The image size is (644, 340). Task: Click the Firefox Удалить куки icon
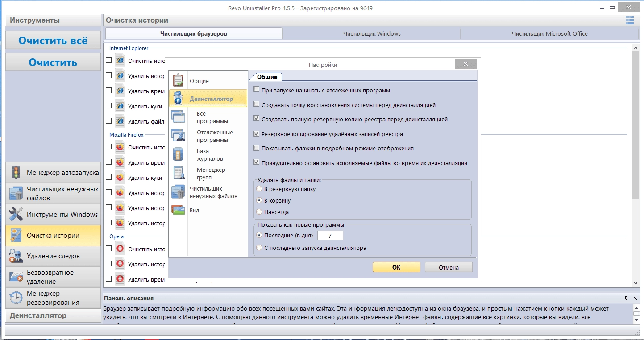pyautogui.click(x=120, y=177)
